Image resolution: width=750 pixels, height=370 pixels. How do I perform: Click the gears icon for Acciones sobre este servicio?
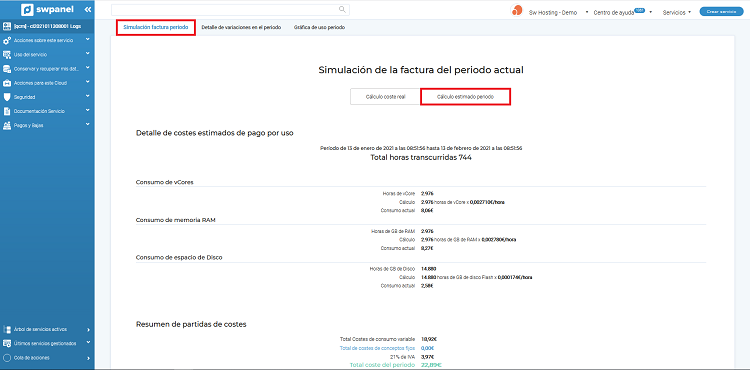click(7, 41)
